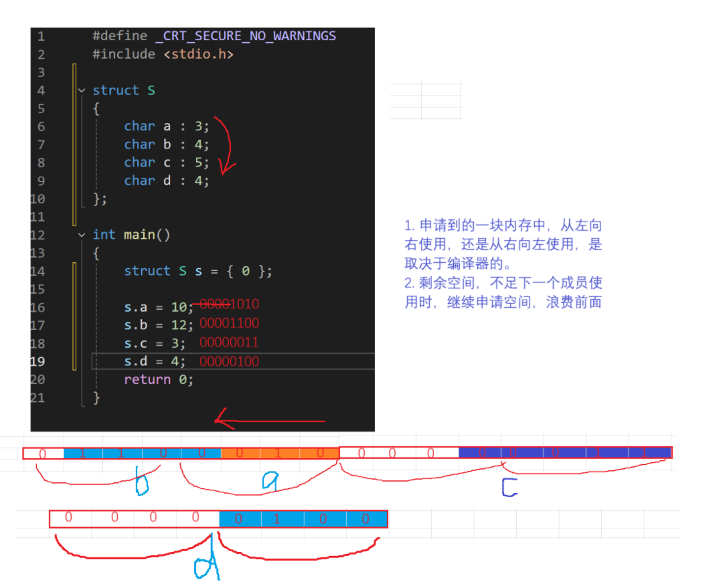725x588 pixels.
Task: Click the code line 'char b : 4;'
Action: 167,144
